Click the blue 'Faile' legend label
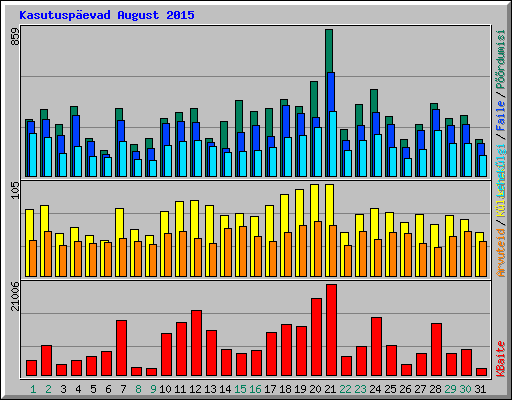Viewport: 512px width, 400px height. point(501,116)
